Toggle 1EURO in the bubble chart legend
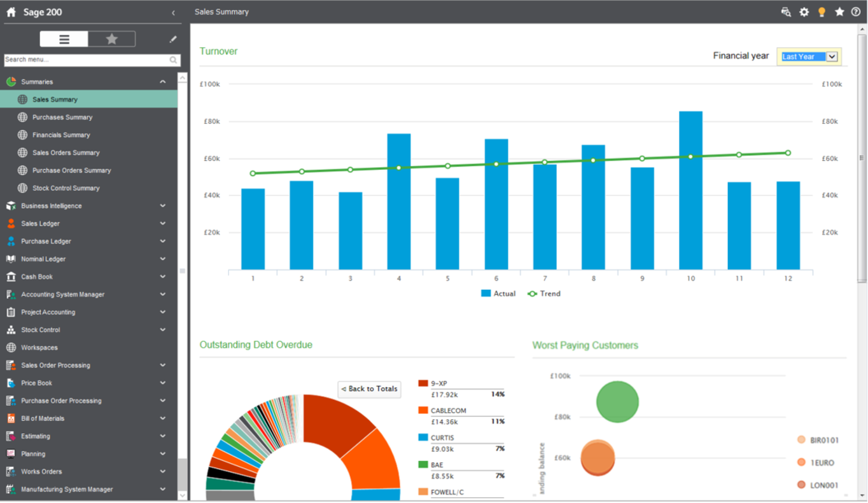Image resolution: width=868 pixels, height=503 pixels. point(815,463)
